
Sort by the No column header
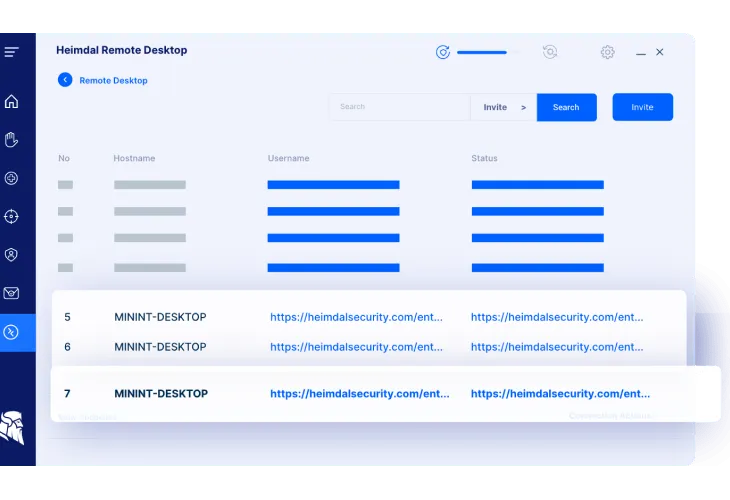(x=64, y=158)
